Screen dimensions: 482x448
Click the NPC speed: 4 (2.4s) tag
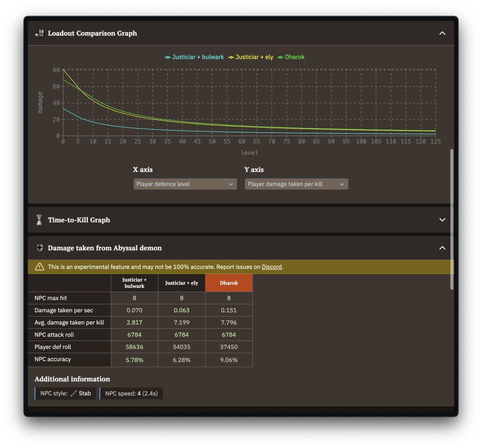pyautogui.click(x=131, y=393)
